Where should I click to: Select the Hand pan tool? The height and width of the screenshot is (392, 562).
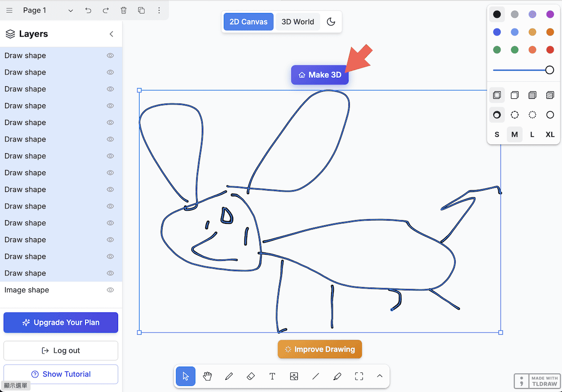(207, 376)
